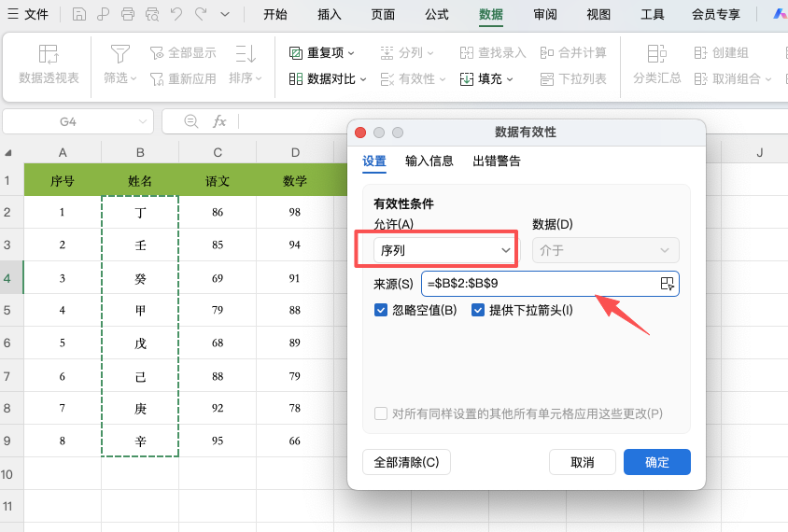The image size is (788, 532).
Task: Click the 来源 input field
Action: pos(550,284)
